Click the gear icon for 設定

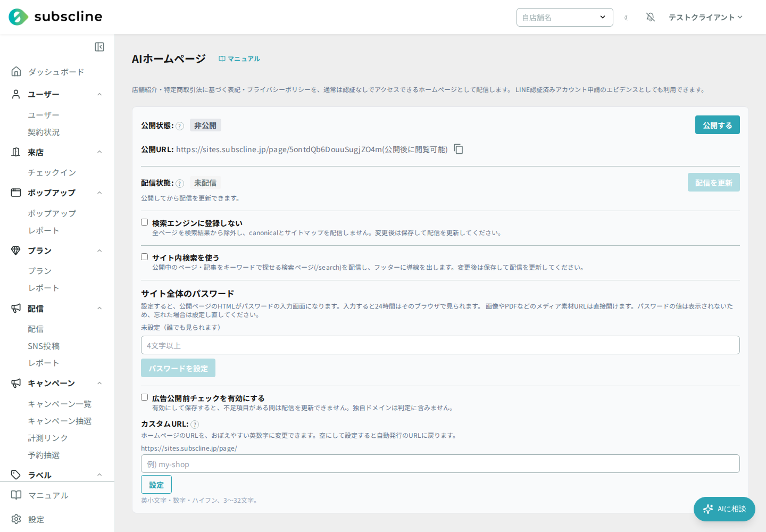[x=16, y=519]
